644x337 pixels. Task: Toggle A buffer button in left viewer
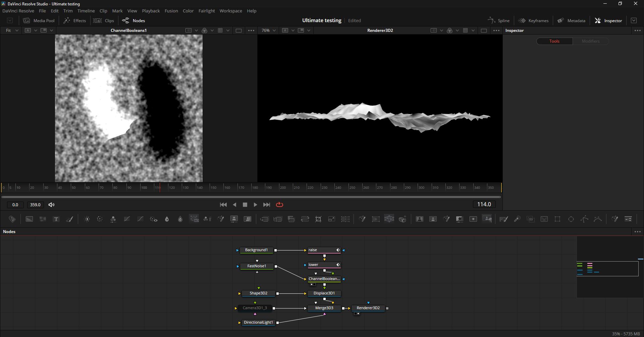(28, 30)
